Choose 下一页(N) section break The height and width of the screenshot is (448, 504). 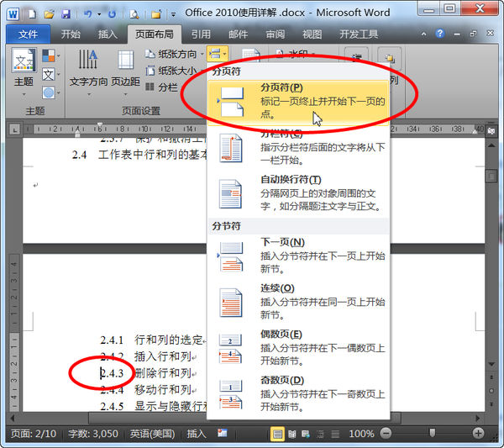click(298, 256)
